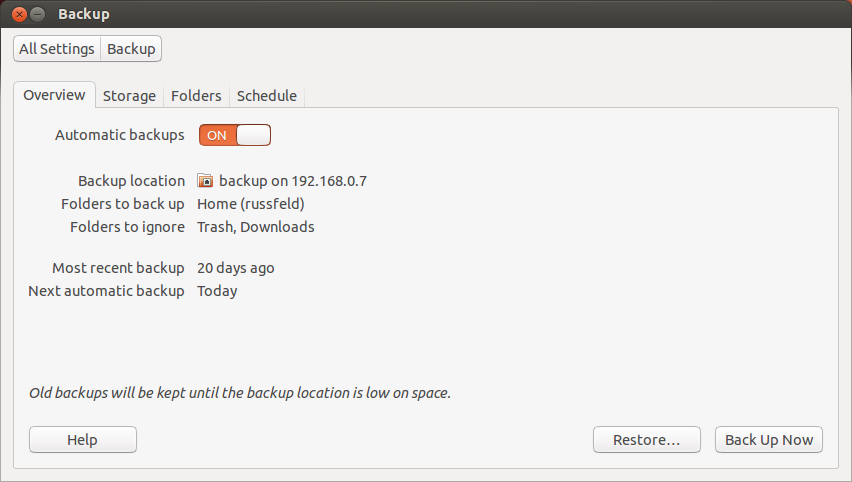Click the 'Trash, Downloads' ignore list
The width and height of the screenshot is (852, 482).
point(255,227)
